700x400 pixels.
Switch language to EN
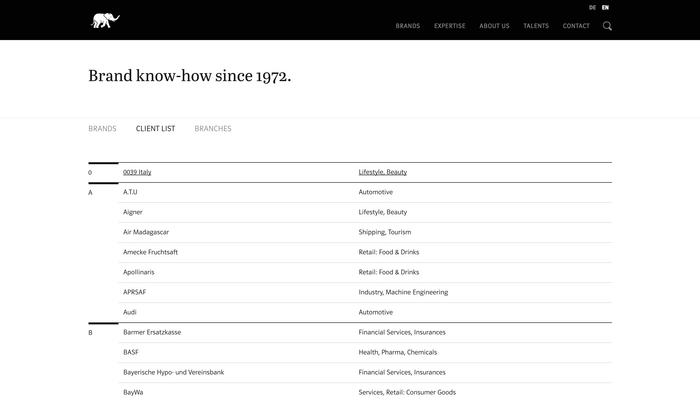[x=605, y=8]
